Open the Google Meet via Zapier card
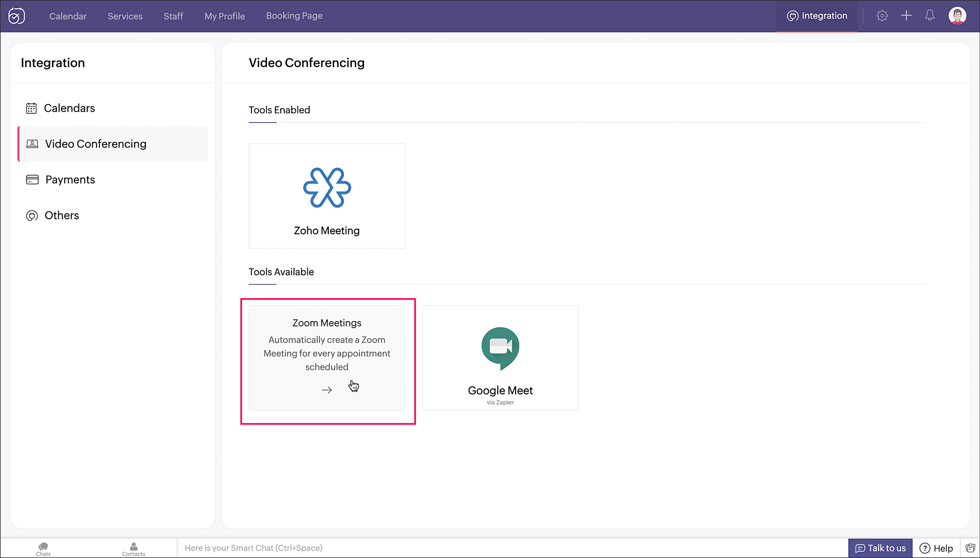This screenshot has width=980, height=558. pyautogui.click(x=500, y=358)
